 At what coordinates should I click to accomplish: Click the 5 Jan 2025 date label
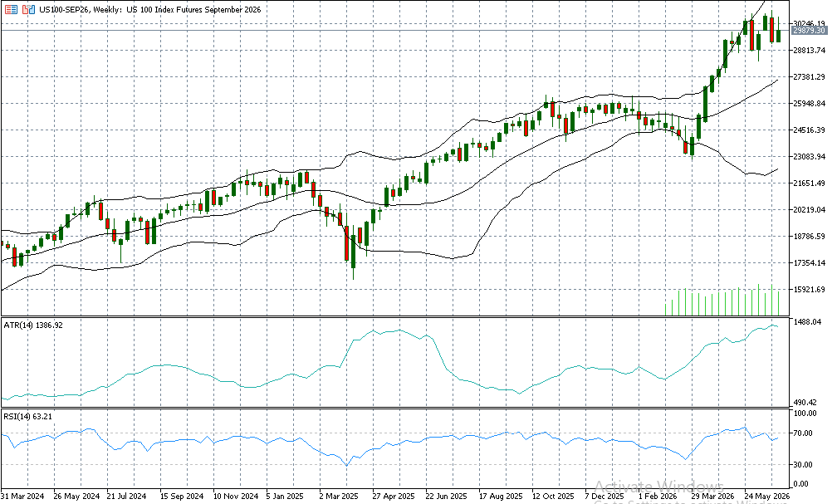[x=286, y=496]
